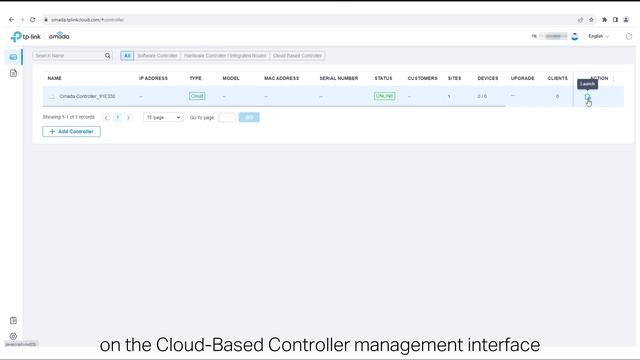The height and width of the screenshot is (360, 640).
Task: Click the TP-Link account avatar icon
Action: 575,36
